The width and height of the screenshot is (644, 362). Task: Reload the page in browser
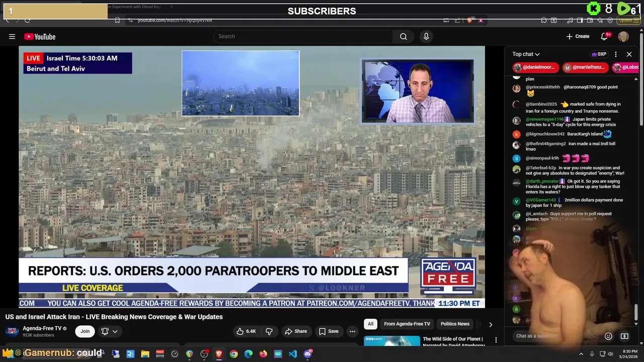(27, 20)
